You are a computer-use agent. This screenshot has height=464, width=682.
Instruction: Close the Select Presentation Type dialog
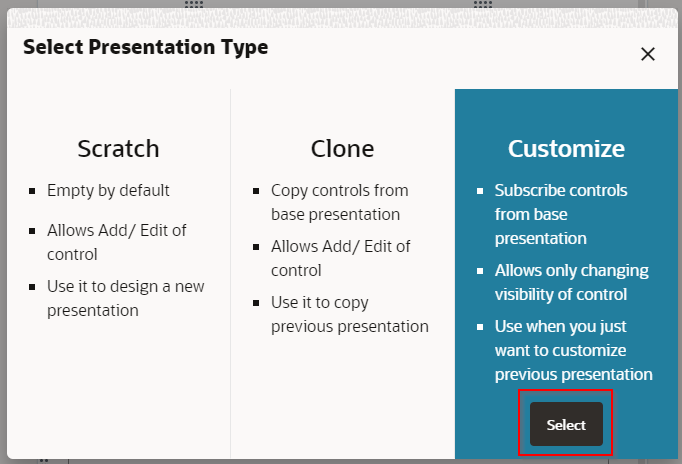(647, 54)
